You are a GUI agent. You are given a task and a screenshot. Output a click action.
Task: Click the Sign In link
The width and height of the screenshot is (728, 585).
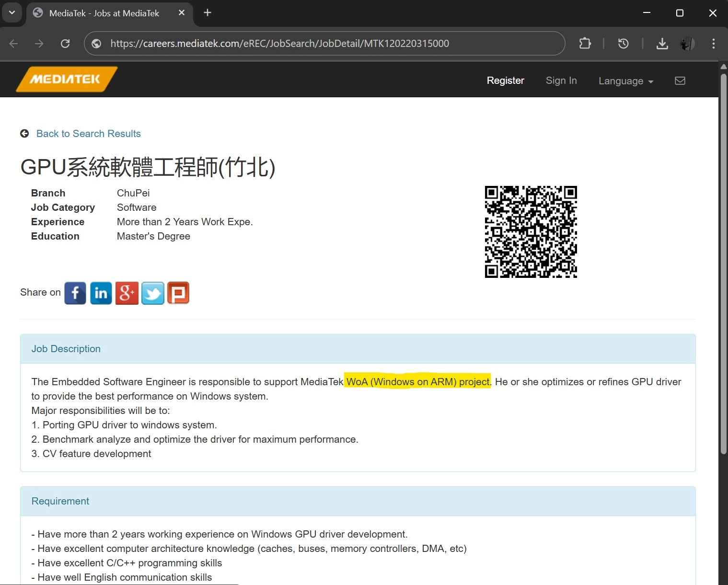(561, 80)
